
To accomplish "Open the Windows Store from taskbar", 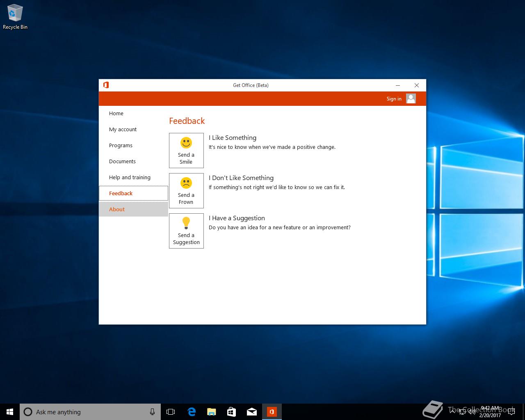I will 231,412.
